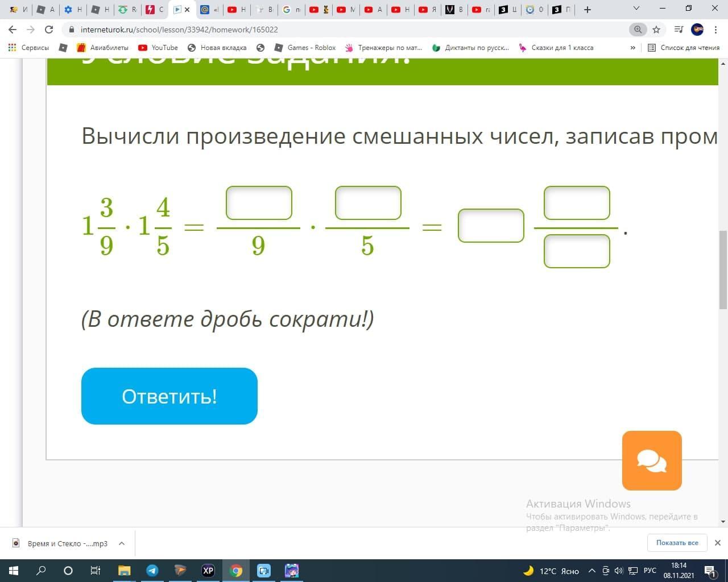Click the whole-number part input of the answer
The image size is (728, 582).
[491, 226]
